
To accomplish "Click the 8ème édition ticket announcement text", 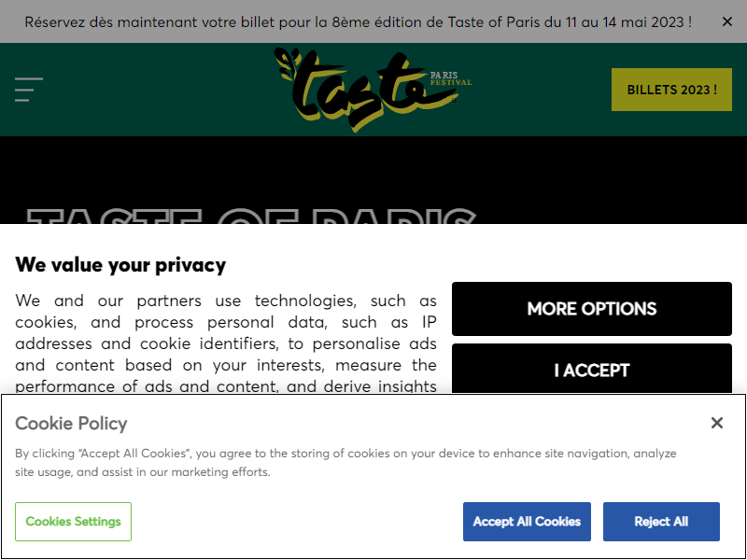I will tap(359, 21).
